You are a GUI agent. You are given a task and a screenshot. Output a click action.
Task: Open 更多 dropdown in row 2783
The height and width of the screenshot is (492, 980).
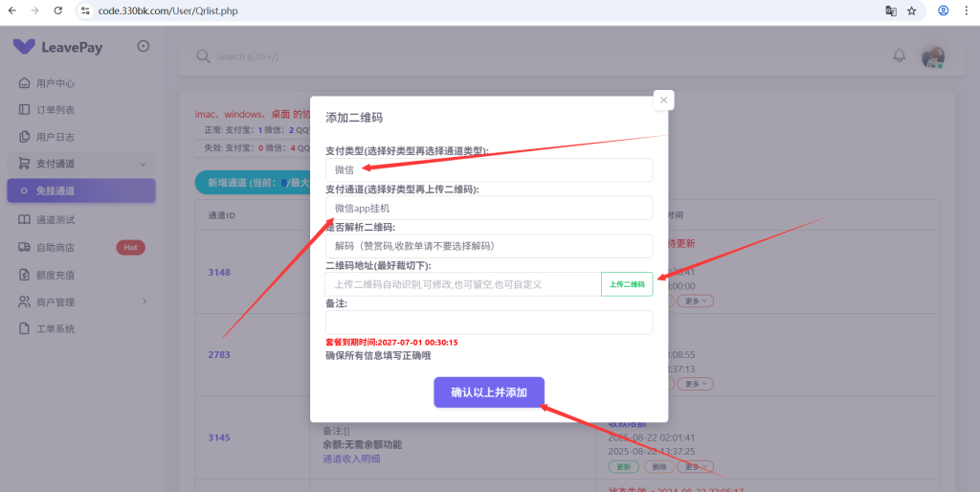pyautogui.click(x=696, y=384)
